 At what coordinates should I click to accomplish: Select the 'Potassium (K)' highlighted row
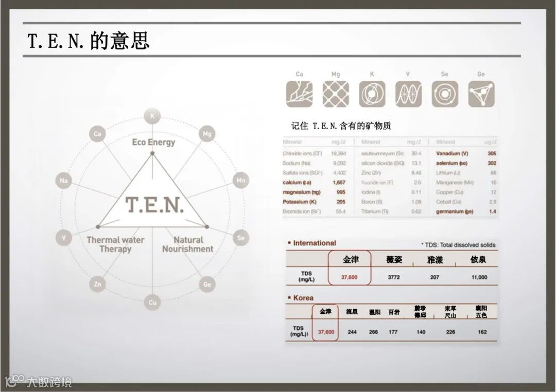[x=314, y=202]
